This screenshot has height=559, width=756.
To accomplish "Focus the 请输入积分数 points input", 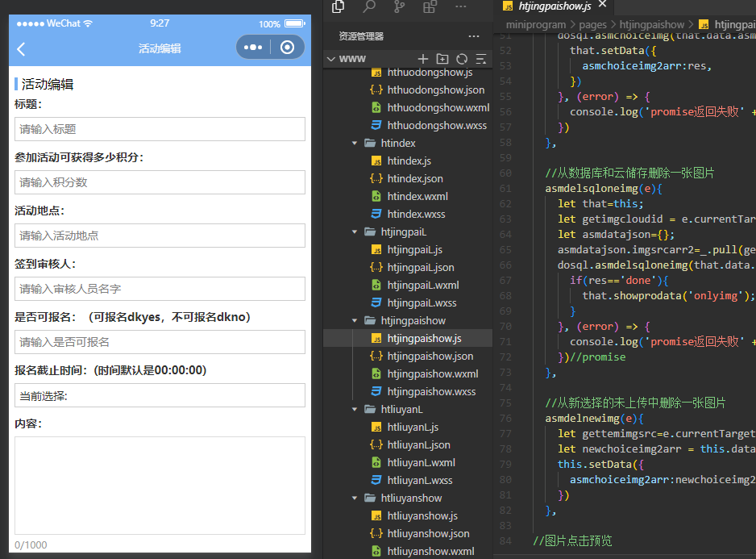I will [x=160, y=182].
